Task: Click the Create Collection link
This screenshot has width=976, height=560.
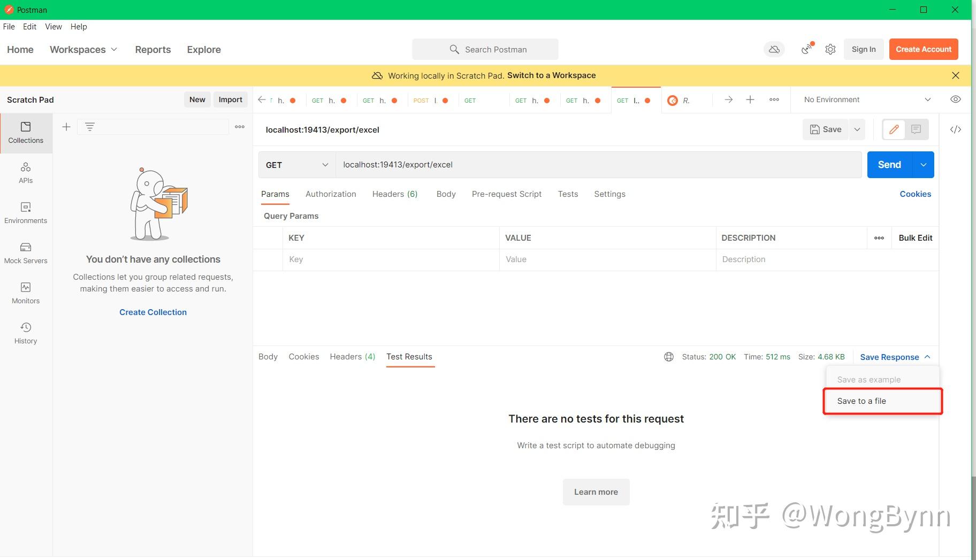Action: (x=153, y=312)
